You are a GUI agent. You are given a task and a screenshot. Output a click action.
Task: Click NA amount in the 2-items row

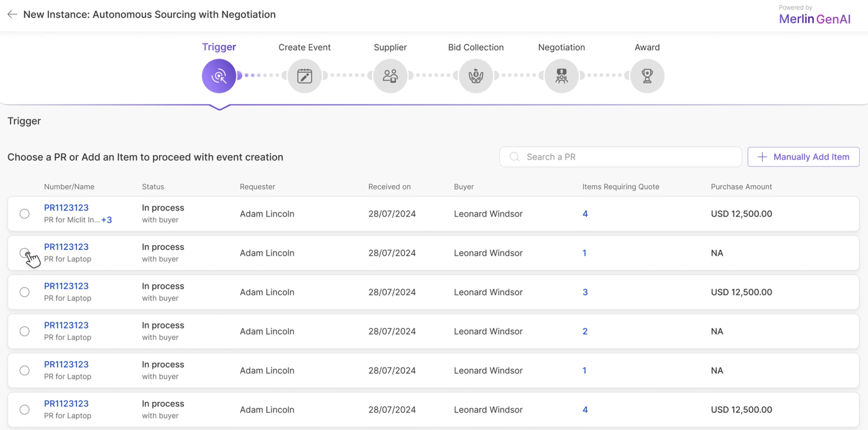point(717,331)
